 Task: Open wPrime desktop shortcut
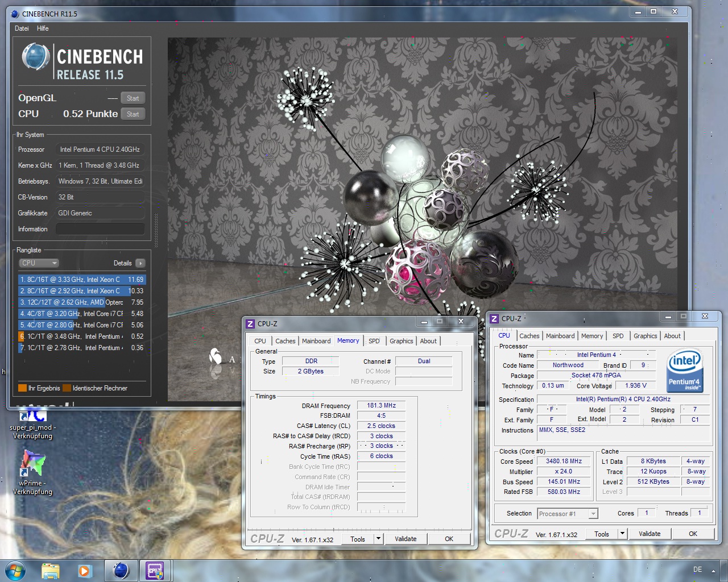(32, 473)
